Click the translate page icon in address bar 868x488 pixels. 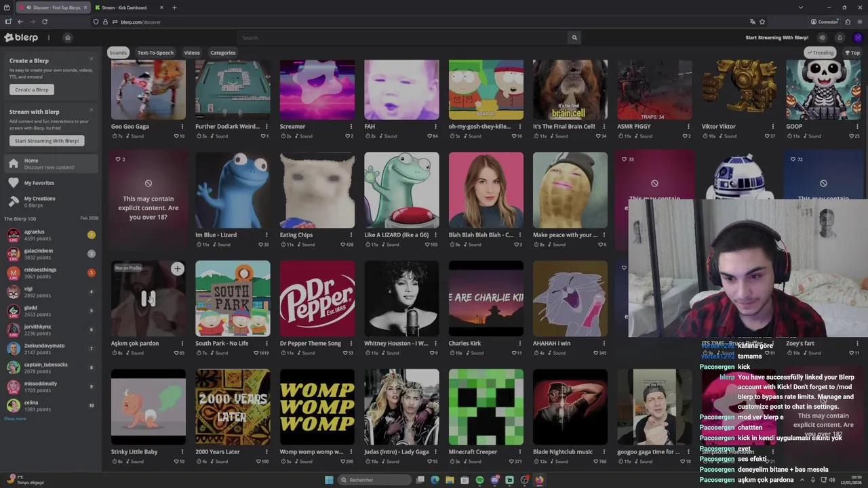(x=752, y=22)
